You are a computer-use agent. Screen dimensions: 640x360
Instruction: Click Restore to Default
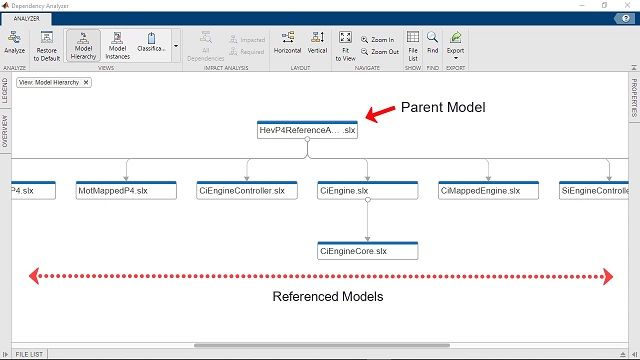47,46
